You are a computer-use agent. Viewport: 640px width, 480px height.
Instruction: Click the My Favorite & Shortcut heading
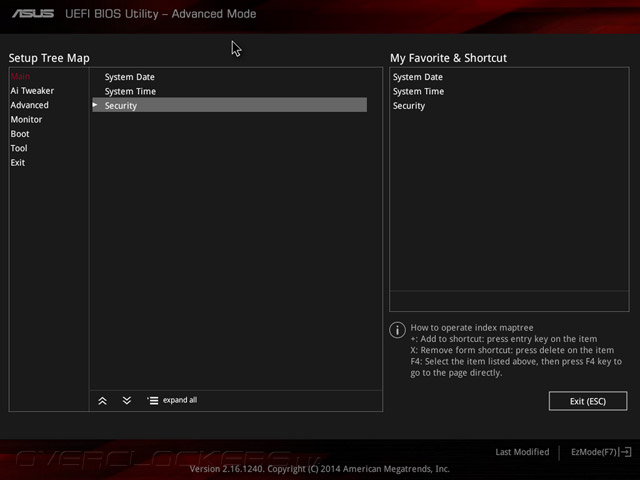click(448, 58)
